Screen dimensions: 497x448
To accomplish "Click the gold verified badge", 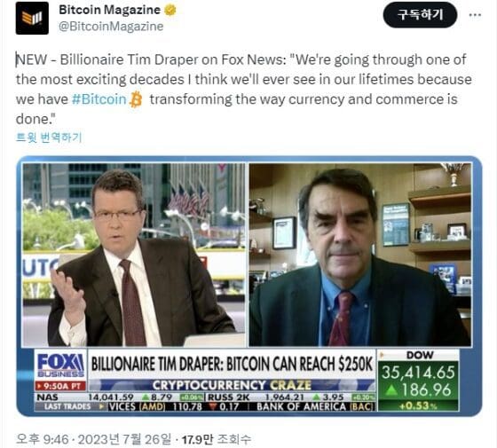I will [170, 10].
